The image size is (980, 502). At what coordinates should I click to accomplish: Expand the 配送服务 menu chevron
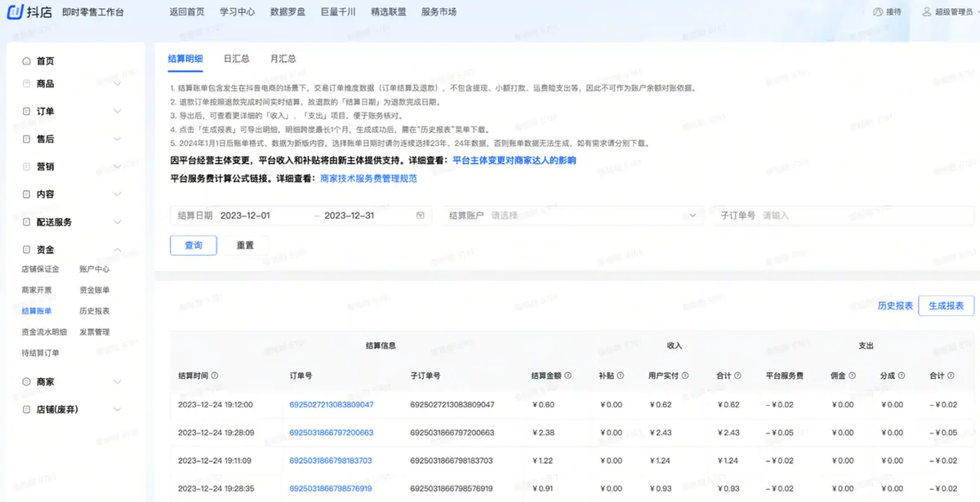117,222
